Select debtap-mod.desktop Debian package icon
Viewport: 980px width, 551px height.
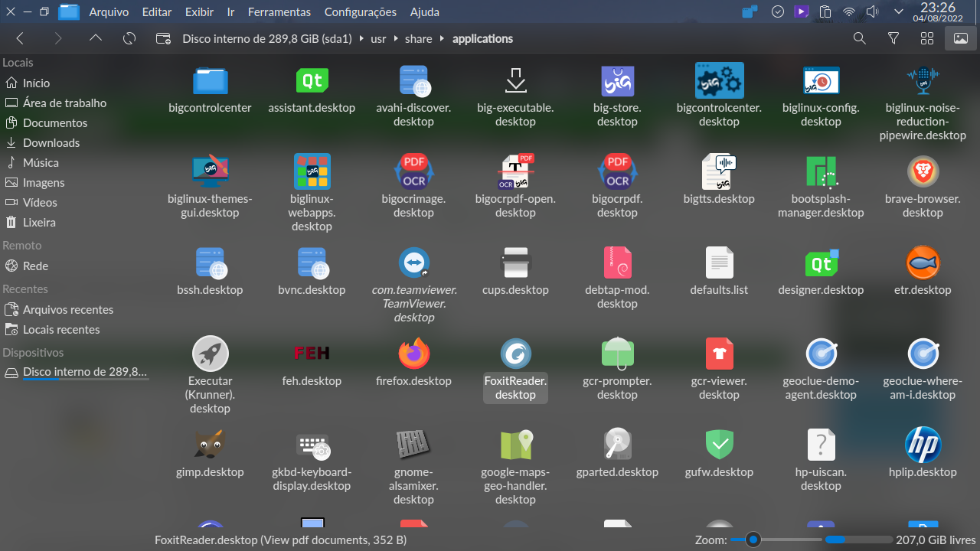point(617,262)
